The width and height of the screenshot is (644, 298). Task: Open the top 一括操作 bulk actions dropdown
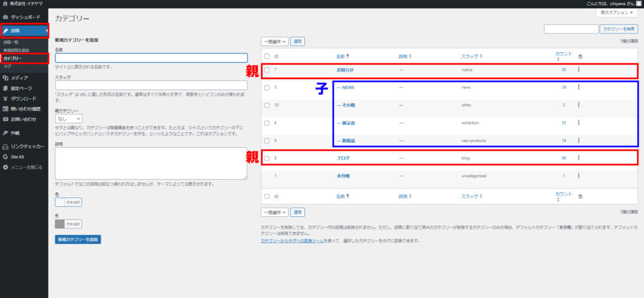(x=275, y=41)
